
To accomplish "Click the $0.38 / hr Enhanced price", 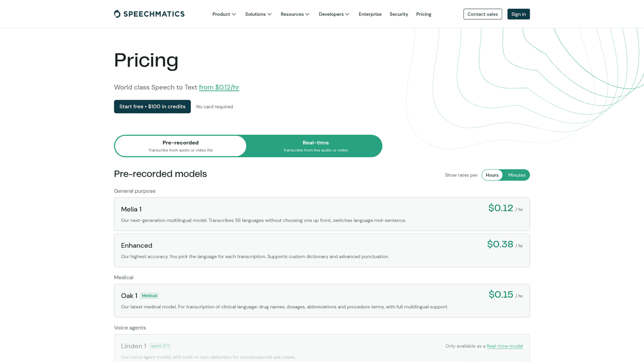I will click(x=505, y=244).
